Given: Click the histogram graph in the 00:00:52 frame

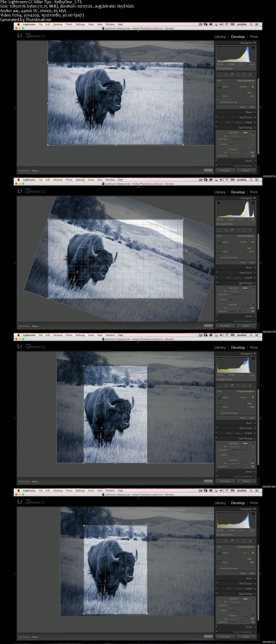Looking at the screenshot, I should click(x=236, y=520).
